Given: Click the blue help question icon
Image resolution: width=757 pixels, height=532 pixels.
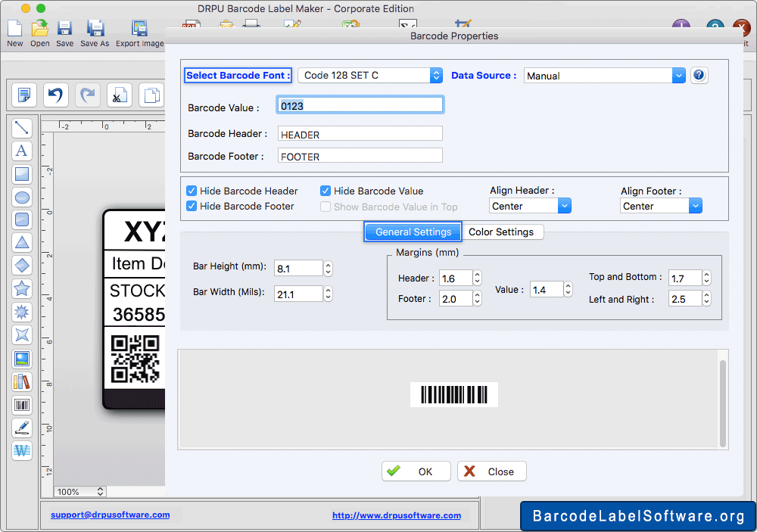Looking at the screenshot, I should tap(699, 76).
